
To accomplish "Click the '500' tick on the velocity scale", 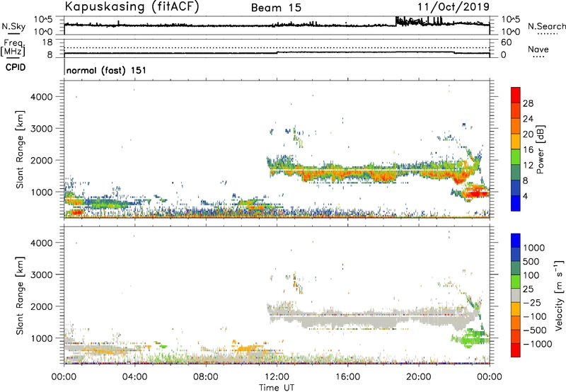I will [x=531, y=261].
